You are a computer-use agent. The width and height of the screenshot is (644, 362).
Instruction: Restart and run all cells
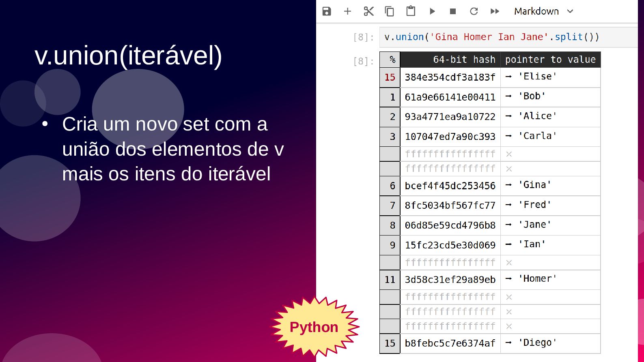[x=495, y=11]
